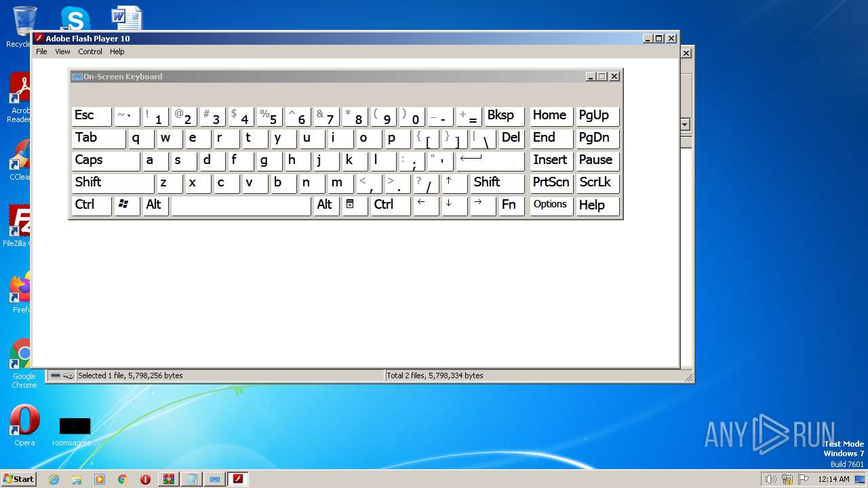Click the right arrow key
868x488 pixels.
(483, 205)
